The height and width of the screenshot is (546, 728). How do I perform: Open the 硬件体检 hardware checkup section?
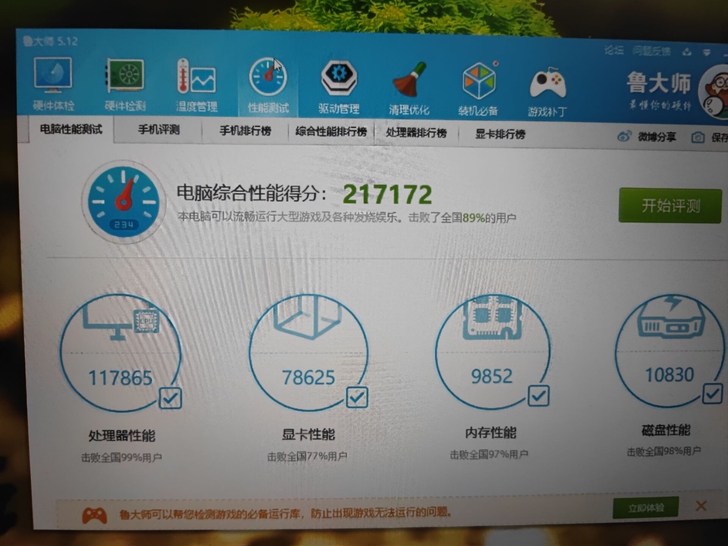(53, 84)
